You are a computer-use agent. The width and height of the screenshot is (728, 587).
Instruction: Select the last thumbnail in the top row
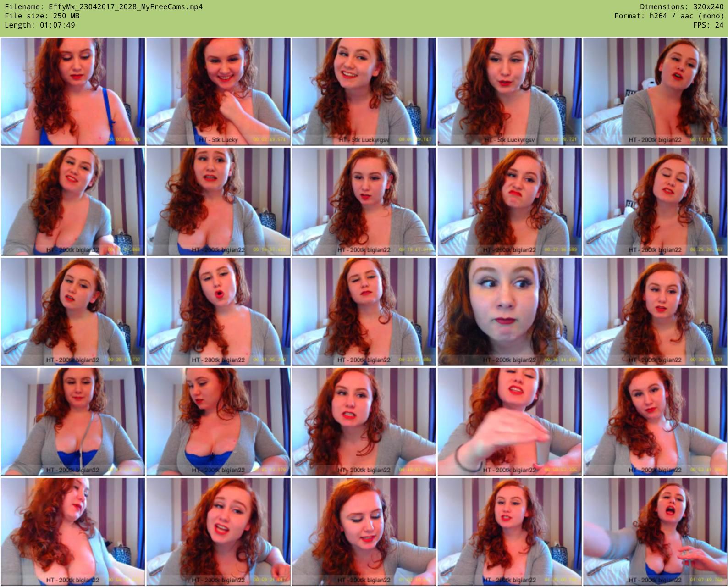click(655, 92)
